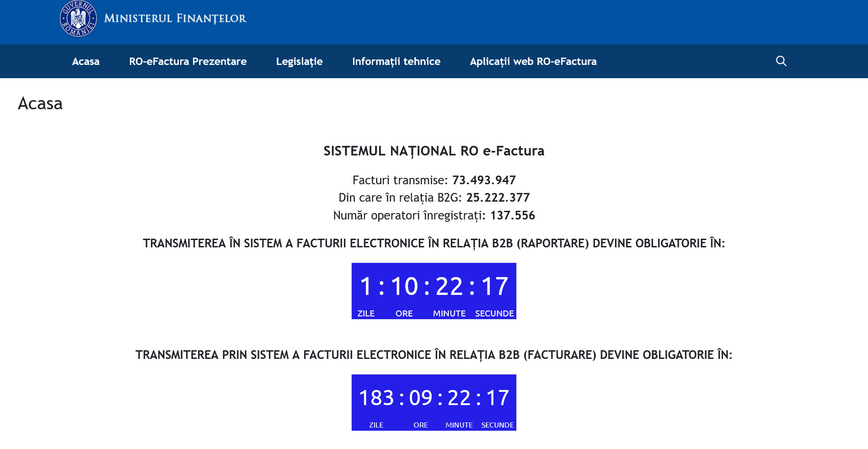The width and height of the screenshot is (868, 449).
Task: Click the facturare countdown days value 183
Action: [x=376, y=398]
